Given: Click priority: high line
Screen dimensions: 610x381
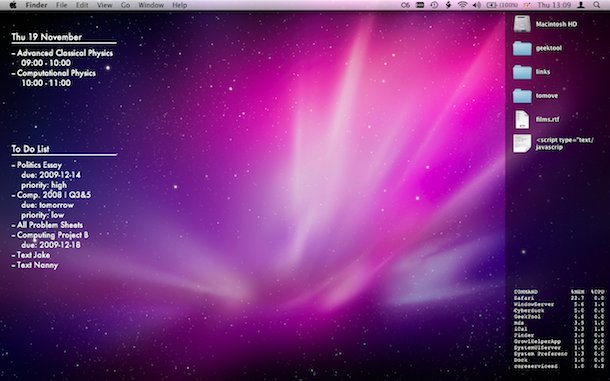Looking at the screenshot, I should 44,185.
